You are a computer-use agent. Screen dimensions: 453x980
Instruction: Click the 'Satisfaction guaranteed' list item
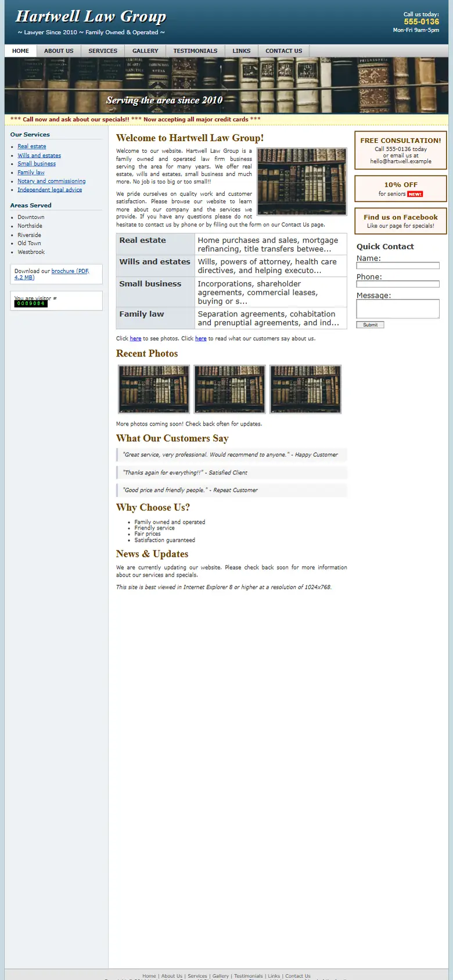pyautogui.click(x=165, y=540)
